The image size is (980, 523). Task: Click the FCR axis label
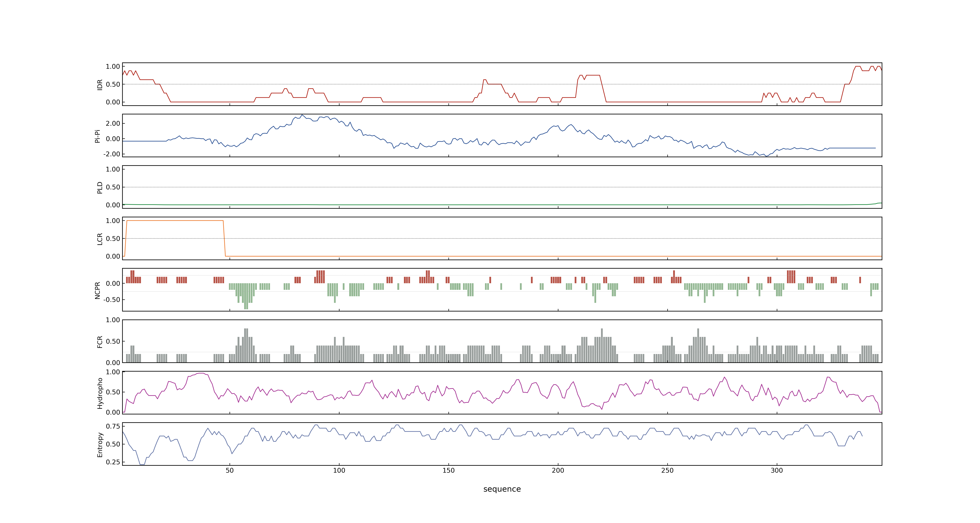coord(100,342)
